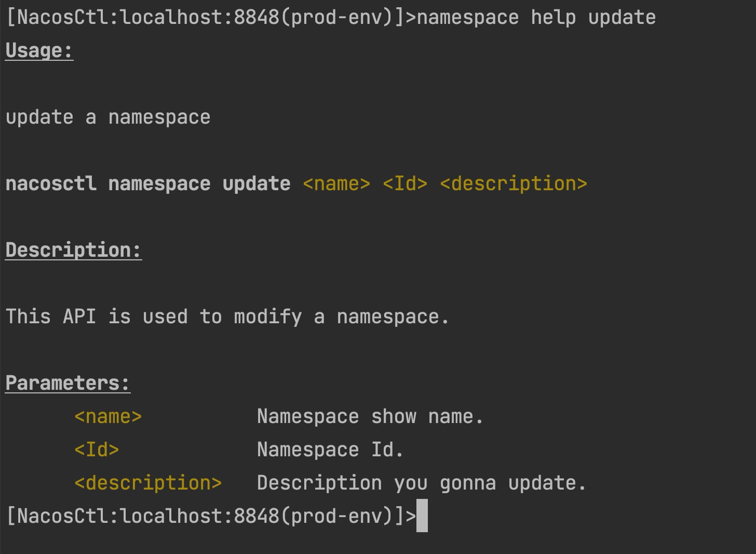Click 'nacosctl namespace update' bold command
Viewport: 756px width, 554px height.
[x=148, y=184]
